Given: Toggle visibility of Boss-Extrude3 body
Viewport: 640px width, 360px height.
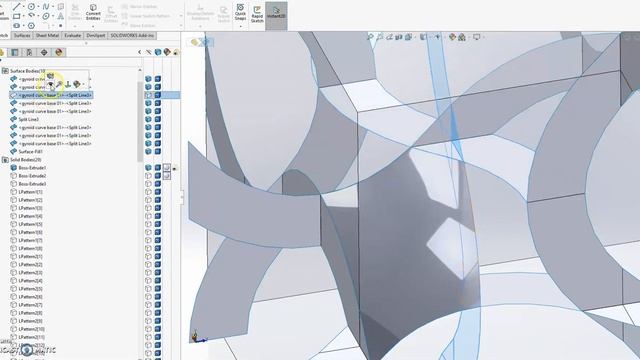Looking at the screenshot, I should pos(149,184).
